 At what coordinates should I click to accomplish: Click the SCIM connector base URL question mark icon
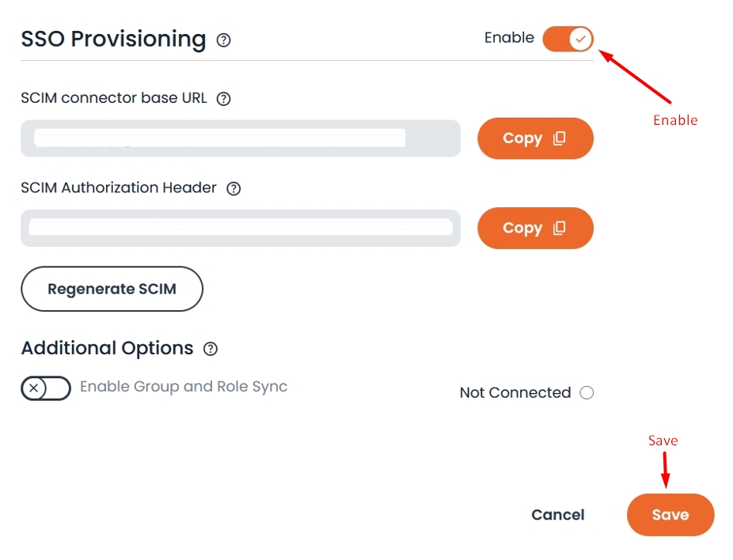point(224,98)
